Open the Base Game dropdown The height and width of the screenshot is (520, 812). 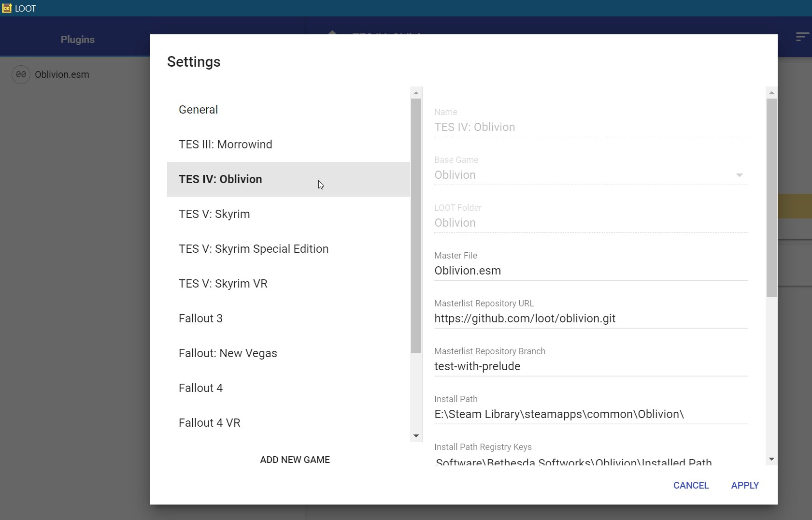(x=740, y=175)
